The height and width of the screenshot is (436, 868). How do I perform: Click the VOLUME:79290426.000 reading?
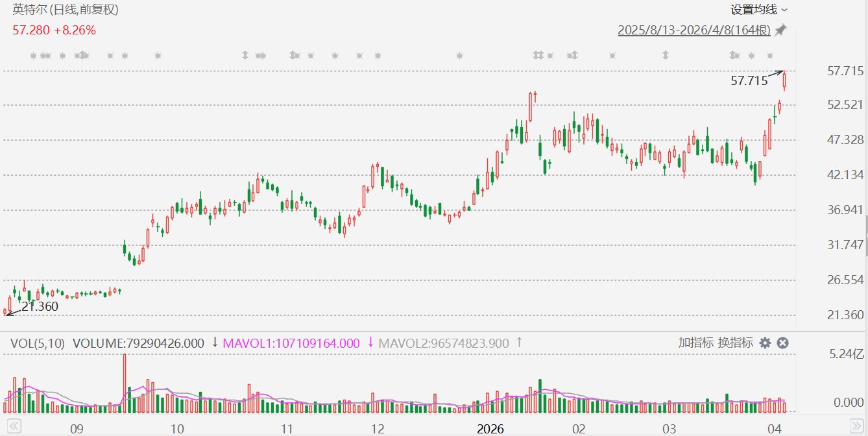138,343
